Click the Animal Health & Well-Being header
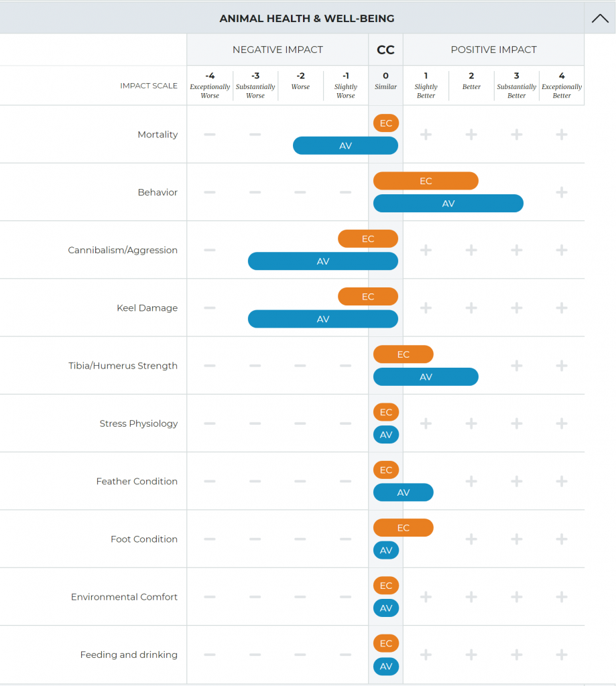Screen dimensions: 616x686 (307, 18)
